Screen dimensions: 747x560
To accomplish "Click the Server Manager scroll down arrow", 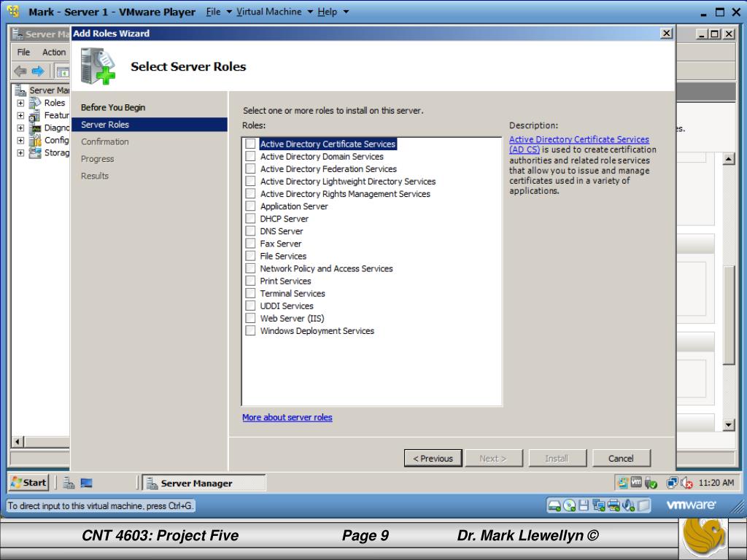I will click(x=729, y=425).
